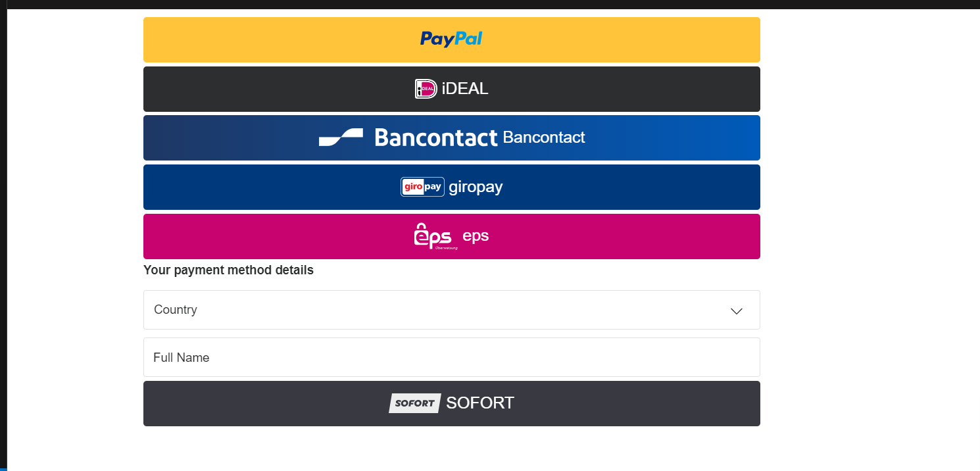
Task: Click the bold Bancontact wordmark
Action: click(x=435, y=137)
